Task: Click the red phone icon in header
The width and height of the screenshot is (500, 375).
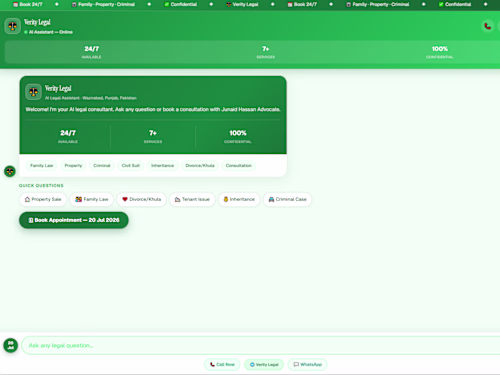Action: [x=488, y=26]
